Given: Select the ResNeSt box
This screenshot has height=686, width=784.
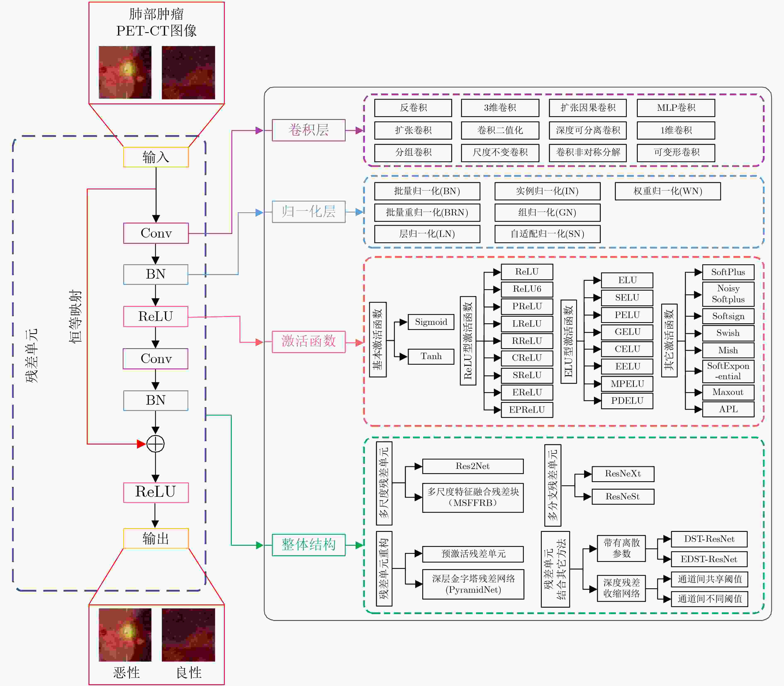Looking at the screenshot, I should (x=623, y=497).
